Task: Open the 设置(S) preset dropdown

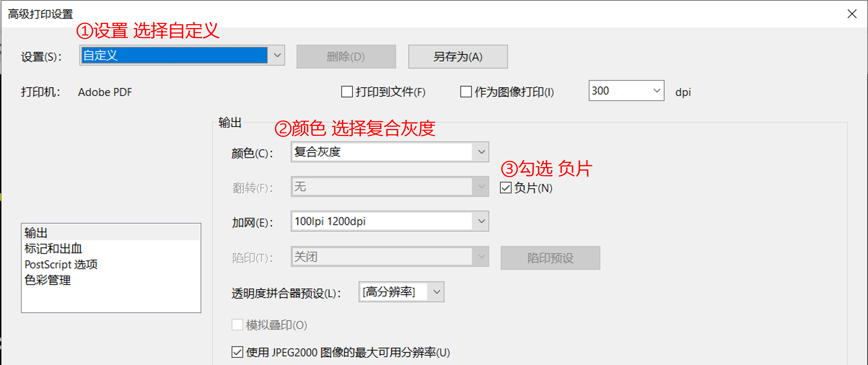Action: point(182,55)
